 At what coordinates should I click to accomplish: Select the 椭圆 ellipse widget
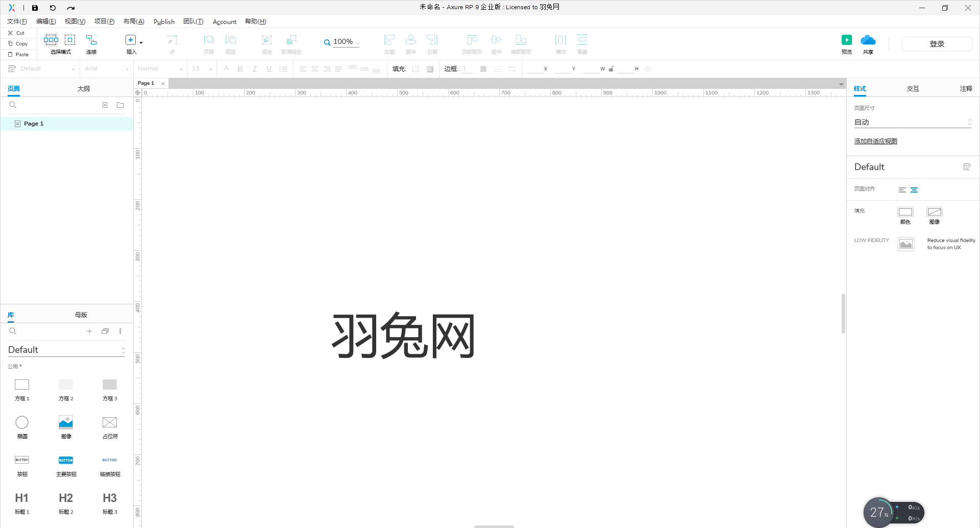(x=22, y=427)
